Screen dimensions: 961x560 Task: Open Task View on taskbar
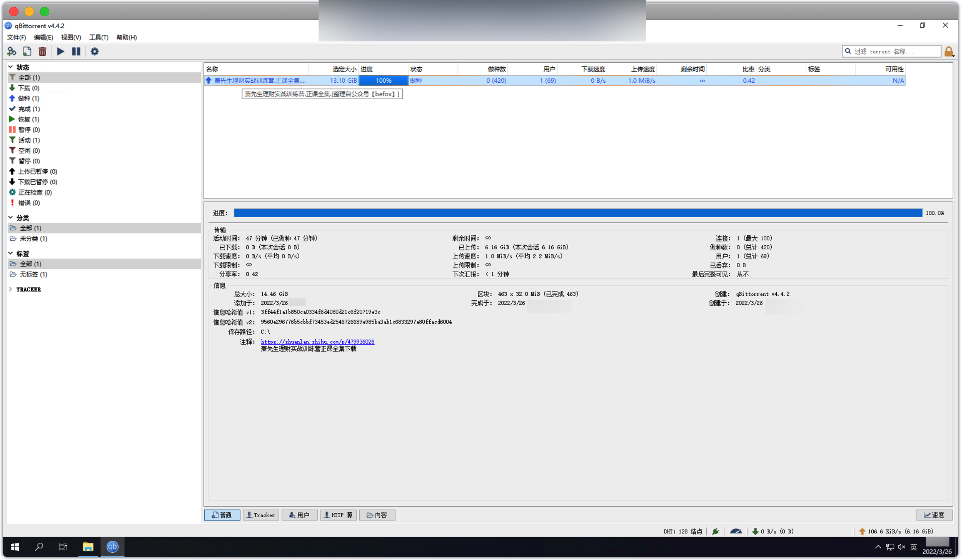[x=63, y=547]
